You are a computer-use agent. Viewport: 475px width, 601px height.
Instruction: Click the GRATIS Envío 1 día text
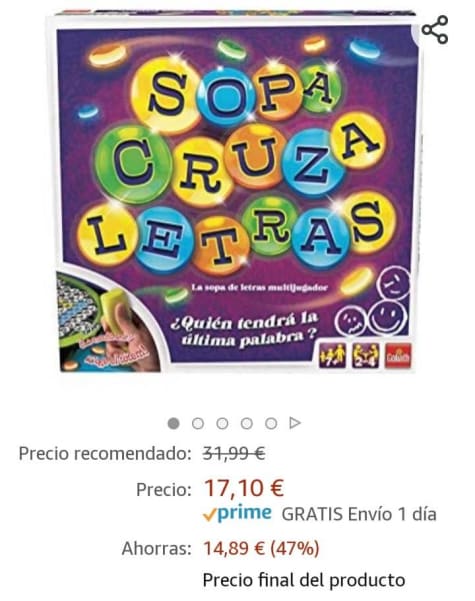click(x=359, y=514)
